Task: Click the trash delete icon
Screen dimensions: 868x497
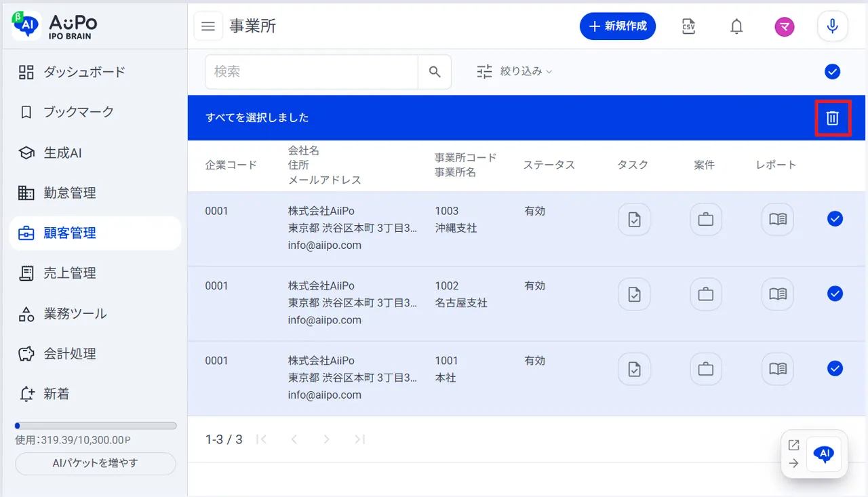Action: tap(833, 118)
